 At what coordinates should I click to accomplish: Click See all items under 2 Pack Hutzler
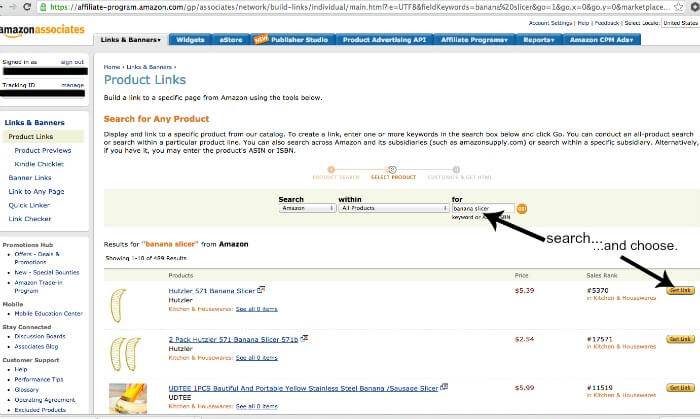click(x=256, y=357)
